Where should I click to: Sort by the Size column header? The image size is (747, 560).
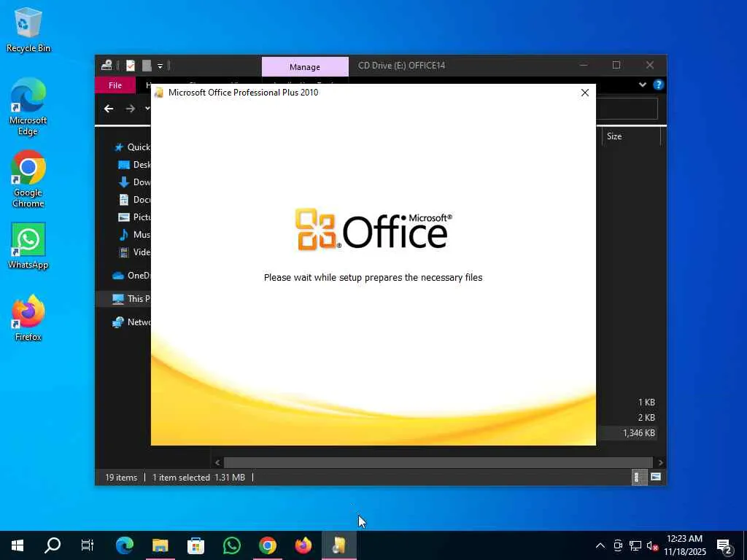[631, 136]
